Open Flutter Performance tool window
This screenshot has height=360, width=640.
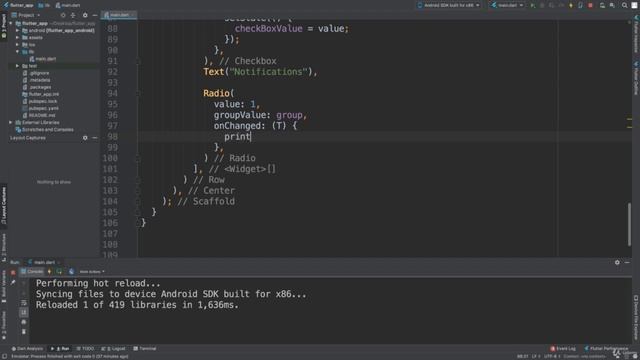tap(606, 349)
